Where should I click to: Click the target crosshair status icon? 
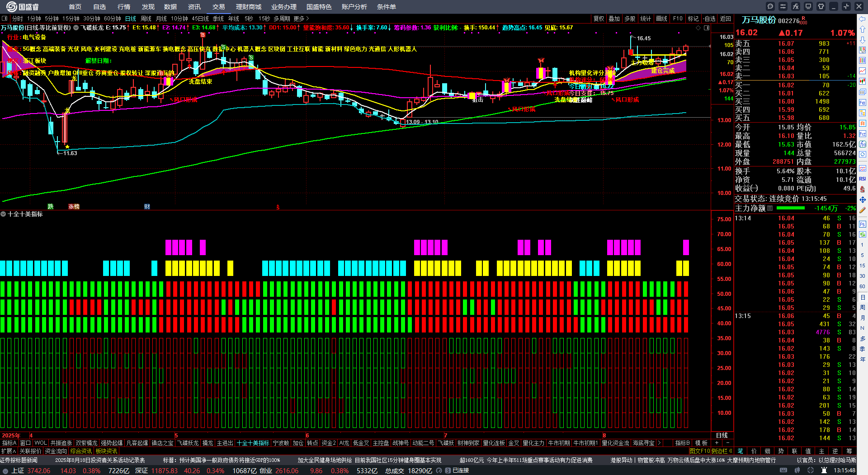pos(811,470)
